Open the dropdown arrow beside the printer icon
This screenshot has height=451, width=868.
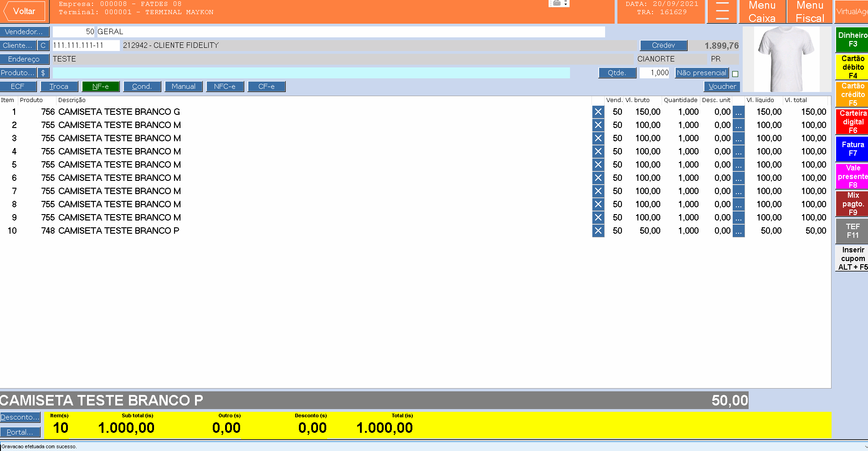tap(566, 3)
